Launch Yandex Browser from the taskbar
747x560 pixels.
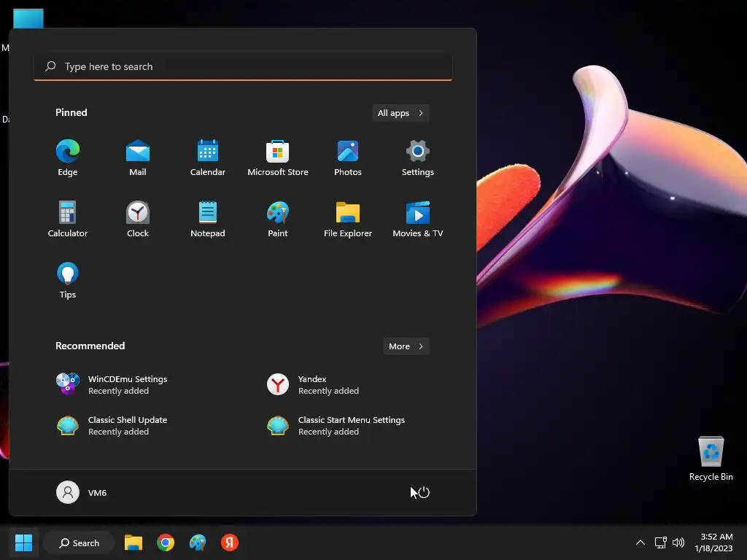click(x=230, y=542)
